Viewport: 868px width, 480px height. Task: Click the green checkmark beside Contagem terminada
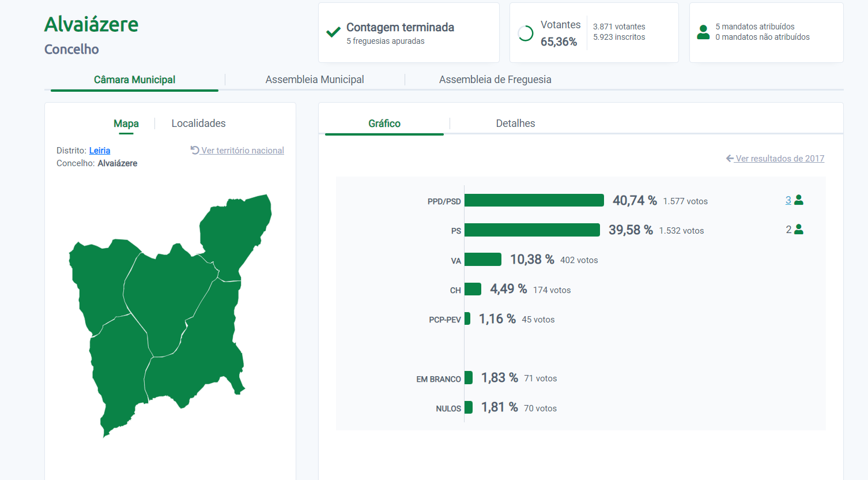tap(333, 32)
